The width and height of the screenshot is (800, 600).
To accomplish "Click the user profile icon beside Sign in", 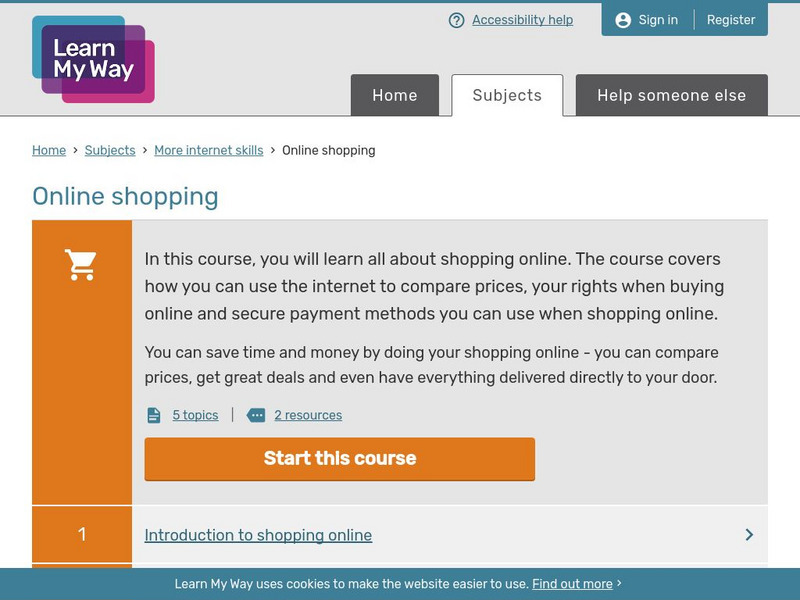I will tap(623, 20).
